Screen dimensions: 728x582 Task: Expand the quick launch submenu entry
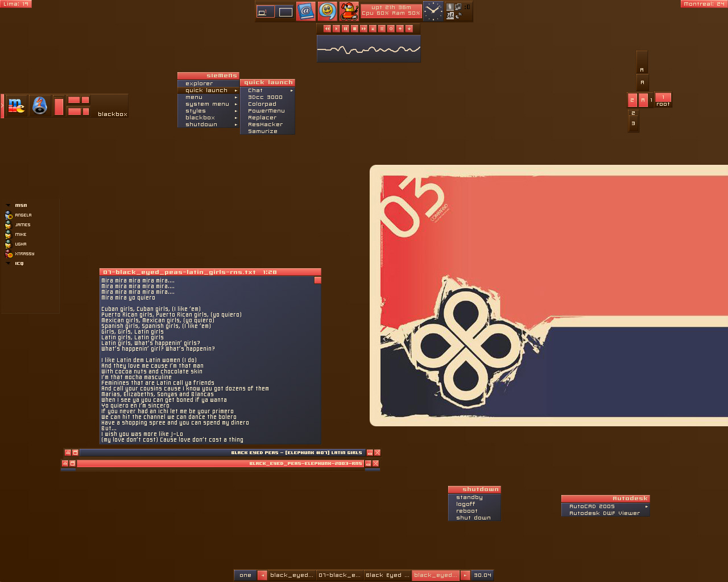208,90
